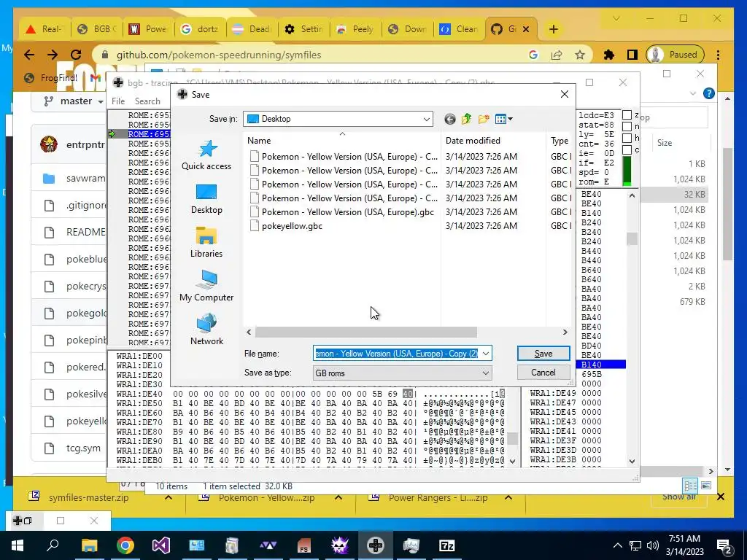The image size is (747, 560).
Task: Switch to the Settings Chrome tab
Action: [304, 29]
